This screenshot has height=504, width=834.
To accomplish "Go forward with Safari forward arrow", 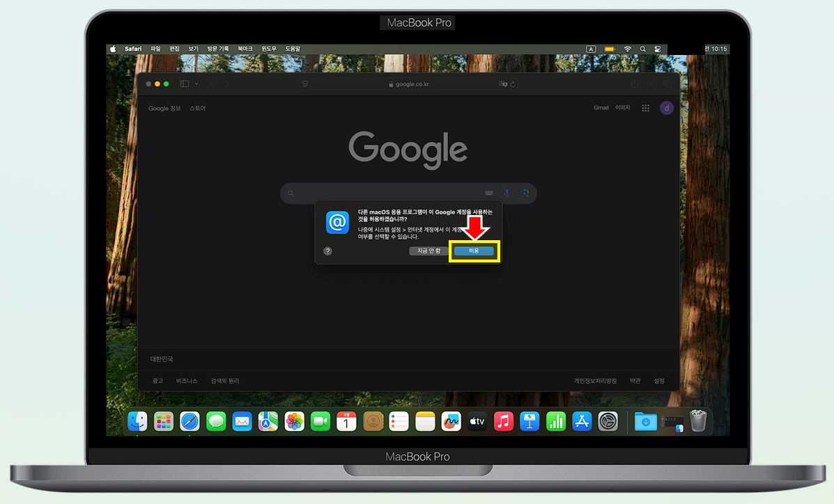I will (x=227, y=84).
